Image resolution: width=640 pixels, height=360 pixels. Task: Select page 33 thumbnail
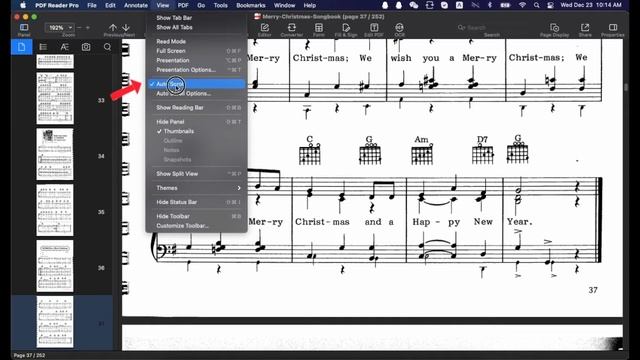(x=55, y=98)
